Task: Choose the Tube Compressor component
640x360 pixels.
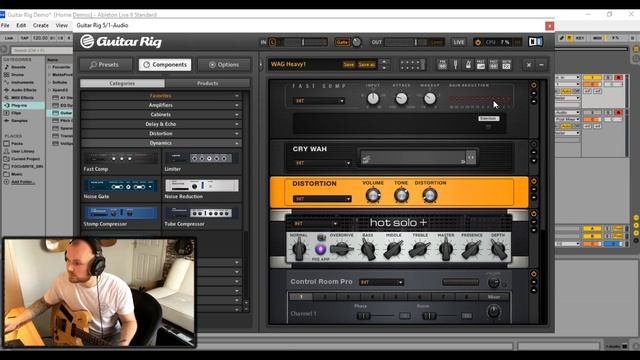Action: tap(201, 213)
